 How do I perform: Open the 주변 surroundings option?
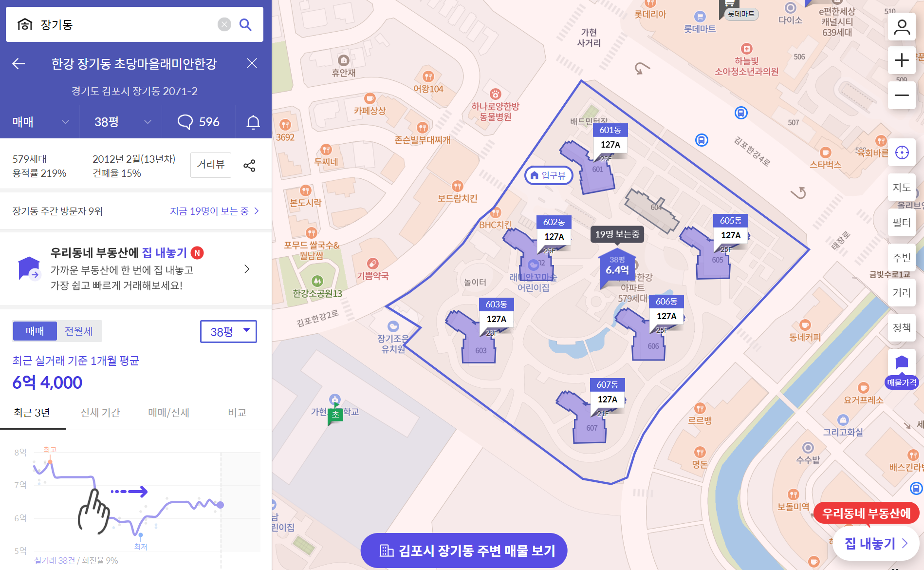pos(902,257)
